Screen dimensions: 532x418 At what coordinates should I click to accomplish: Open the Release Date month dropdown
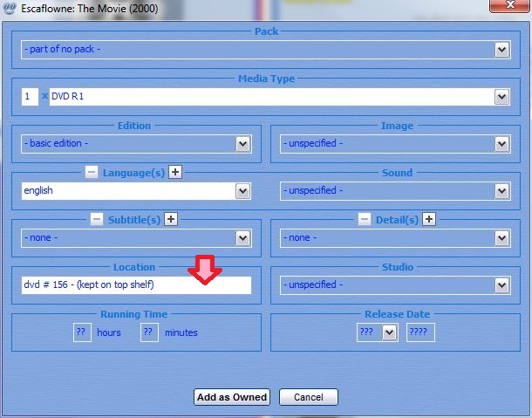pos(389,332)
